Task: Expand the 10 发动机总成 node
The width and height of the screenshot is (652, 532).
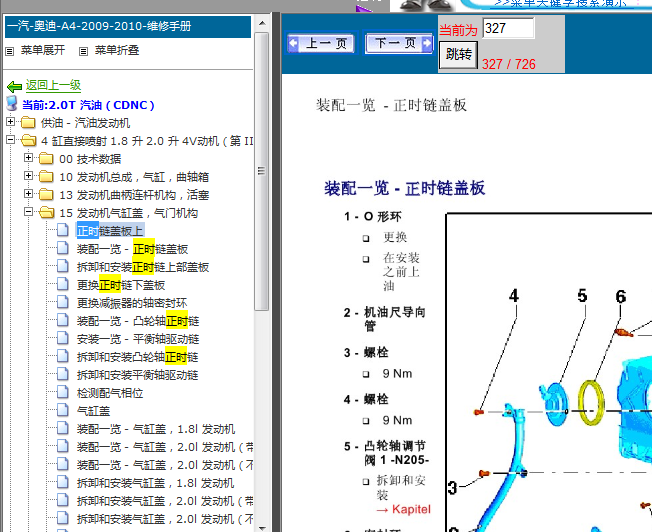Action: point(28,176)
